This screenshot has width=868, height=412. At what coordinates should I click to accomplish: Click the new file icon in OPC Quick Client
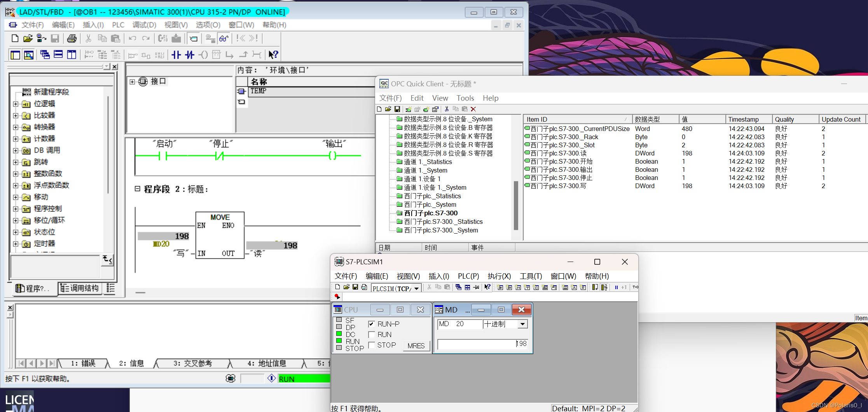pyautogui.click(x=379, y=109)
